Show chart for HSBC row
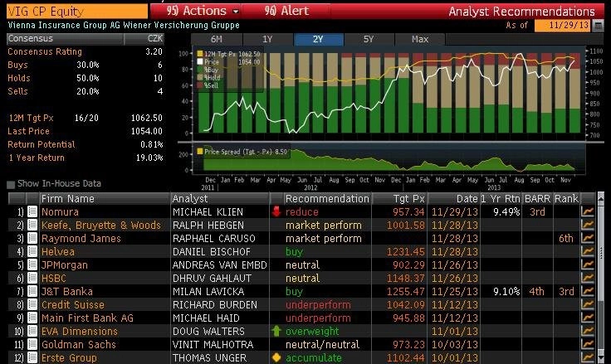The height and width of the screenshot is (364, 611). (587, 278)
